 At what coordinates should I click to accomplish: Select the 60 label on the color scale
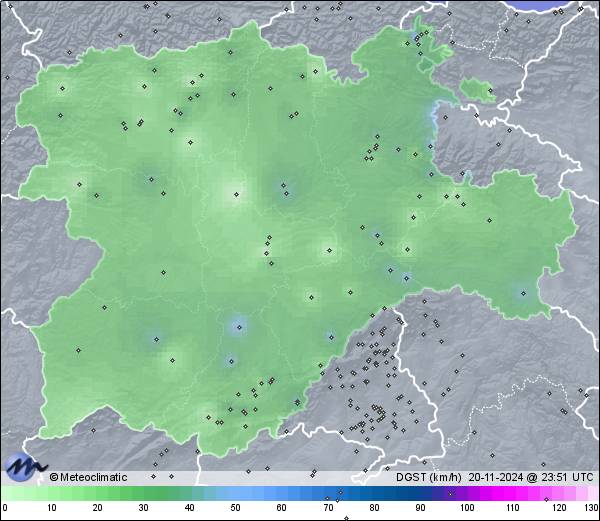[x=282, y=508]
